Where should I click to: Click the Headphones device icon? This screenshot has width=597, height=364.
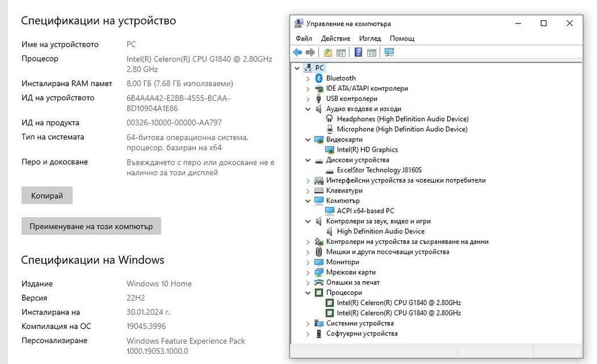tap(330, 119)
